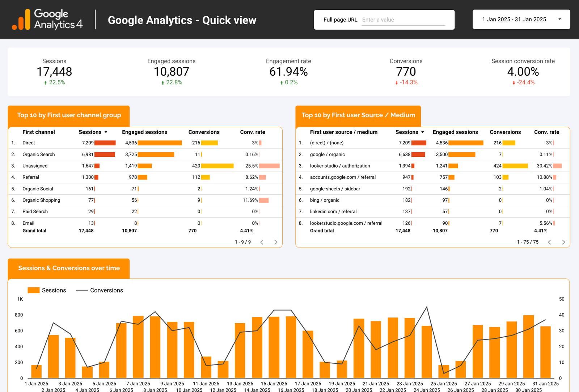Select the looker-studio / authorization row
Viewport: 579px width, 392px height.
[433, 166]
